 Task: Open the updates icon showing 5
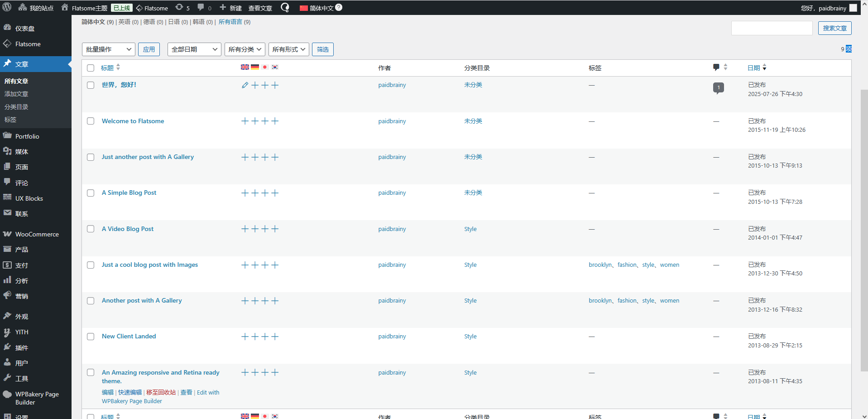(x=182, y=8)
